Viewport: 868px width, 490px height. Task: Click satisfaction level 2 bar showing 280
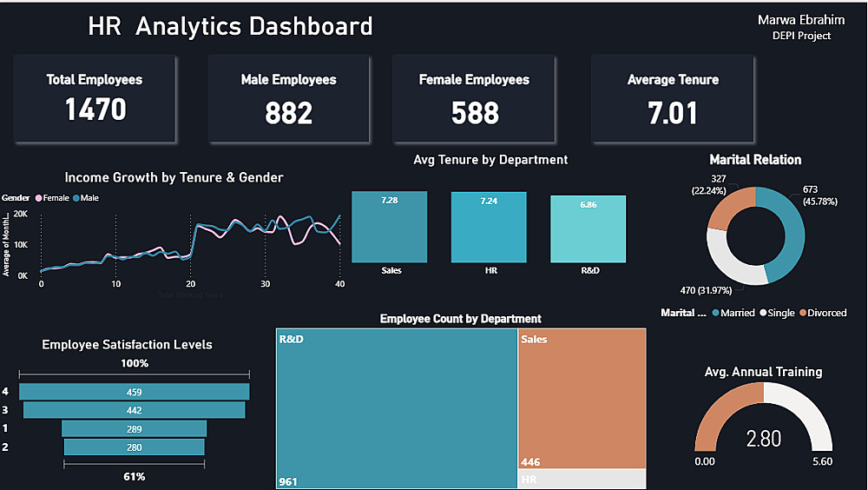point(134,447)
